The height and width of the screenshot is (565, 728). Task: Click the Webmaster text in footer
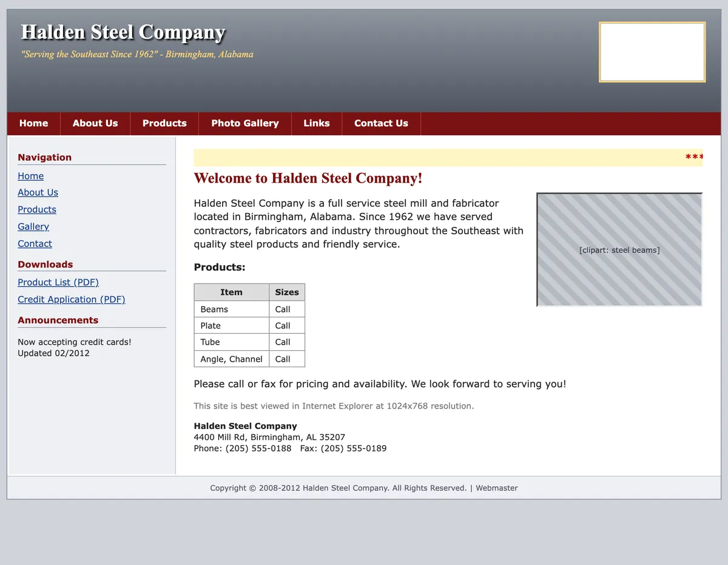(497, 488)
